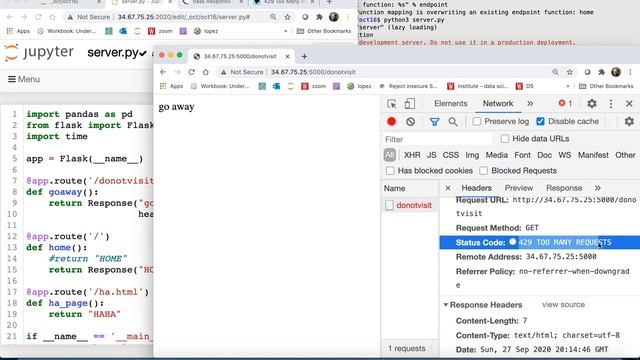Viewport: 640px width, 360px height.
Task: Reload the Jupyter page in the background browser
Action: click(x=38, y=17)
